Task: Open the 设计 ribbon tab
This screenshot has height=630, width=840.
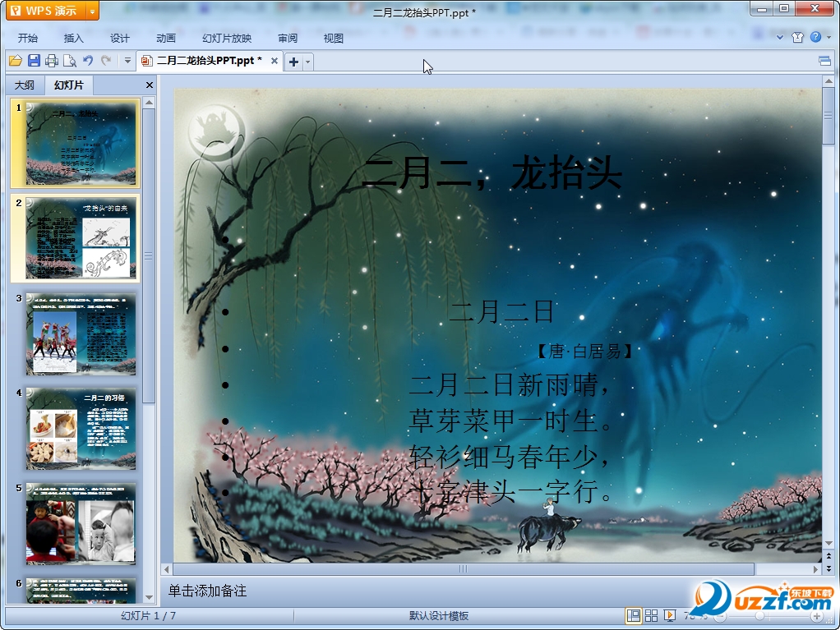Action: click(119, 38)
